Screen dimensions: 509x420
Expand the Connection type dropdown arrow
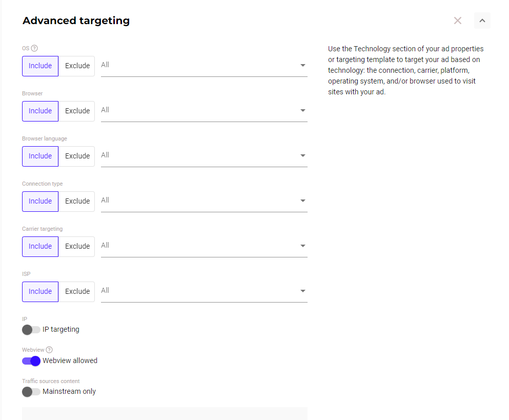coord(302,201)
